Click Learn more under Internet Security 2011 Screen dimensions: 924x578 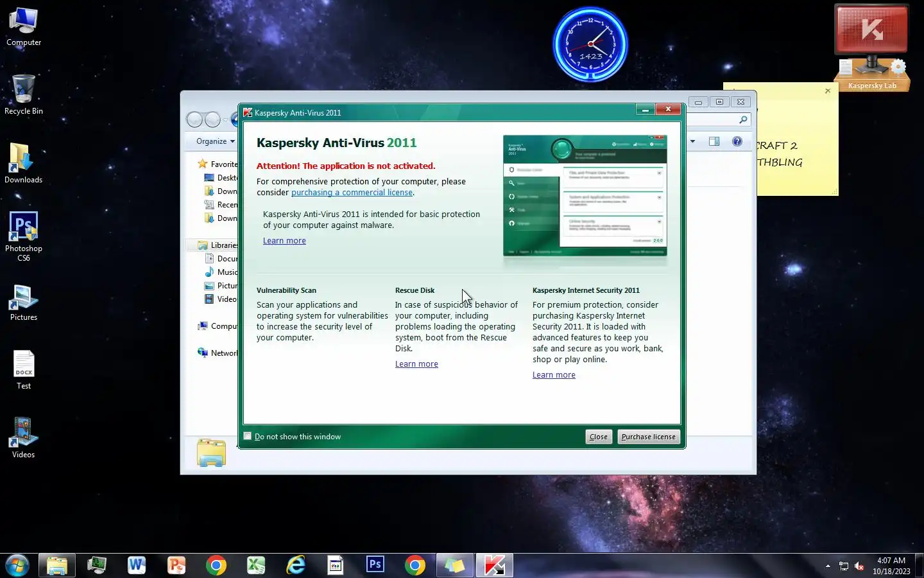[x=554, y=375]
